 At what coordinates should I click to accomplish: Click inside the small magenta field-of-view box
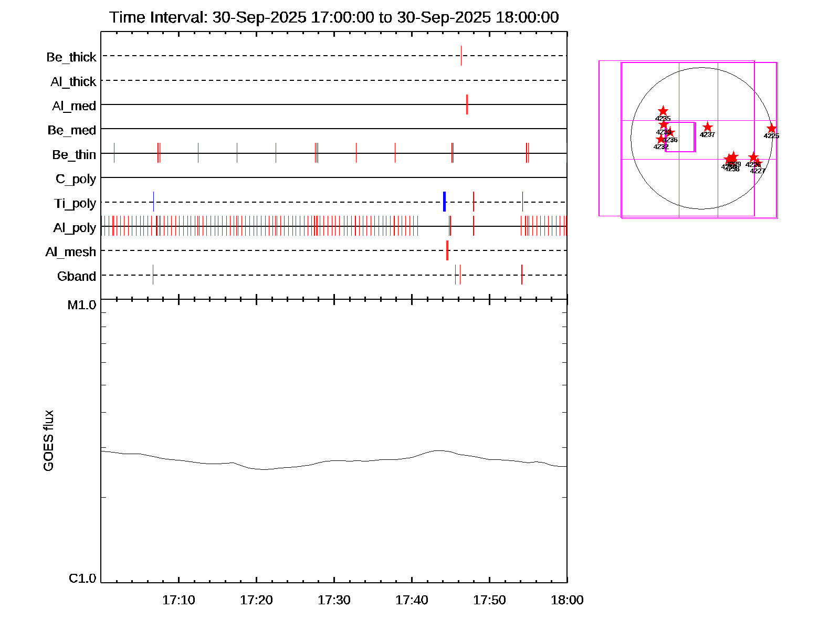(680, 137)
